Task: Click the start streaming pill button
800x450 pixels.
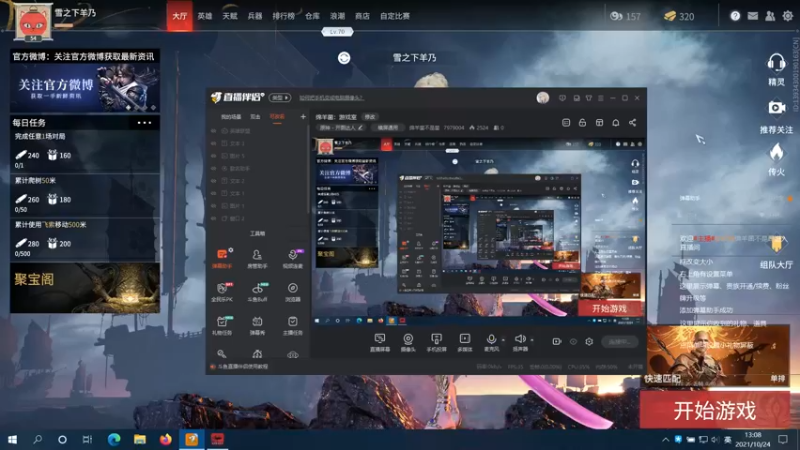Action: (x=620, y=341)
